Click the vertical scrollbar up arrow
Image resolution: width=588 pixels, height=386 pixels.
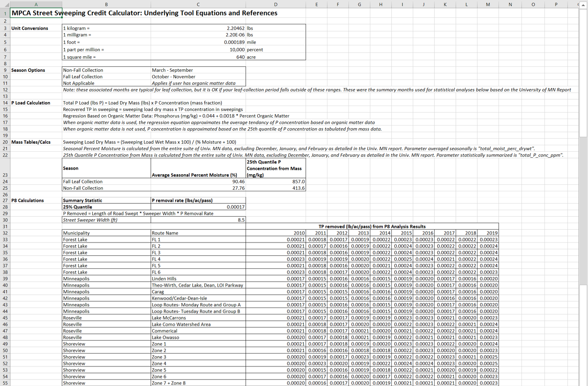tap(583, 5)
